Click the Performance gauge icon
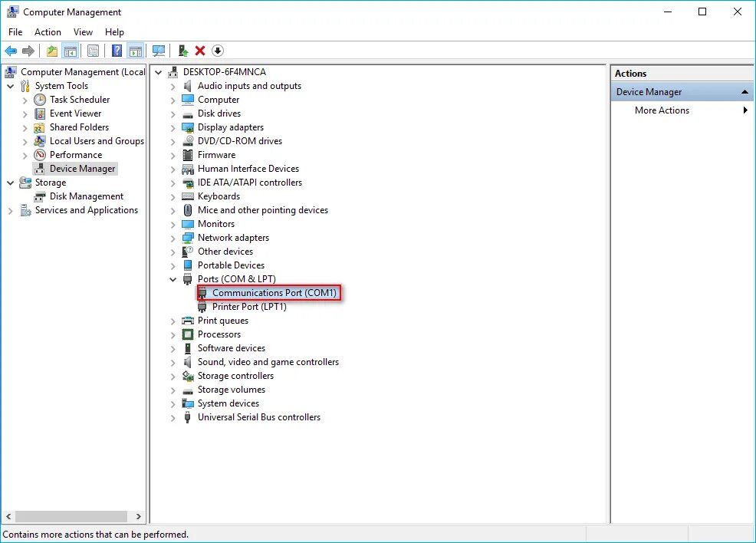The image size is (756, 543). pos(40,155)
